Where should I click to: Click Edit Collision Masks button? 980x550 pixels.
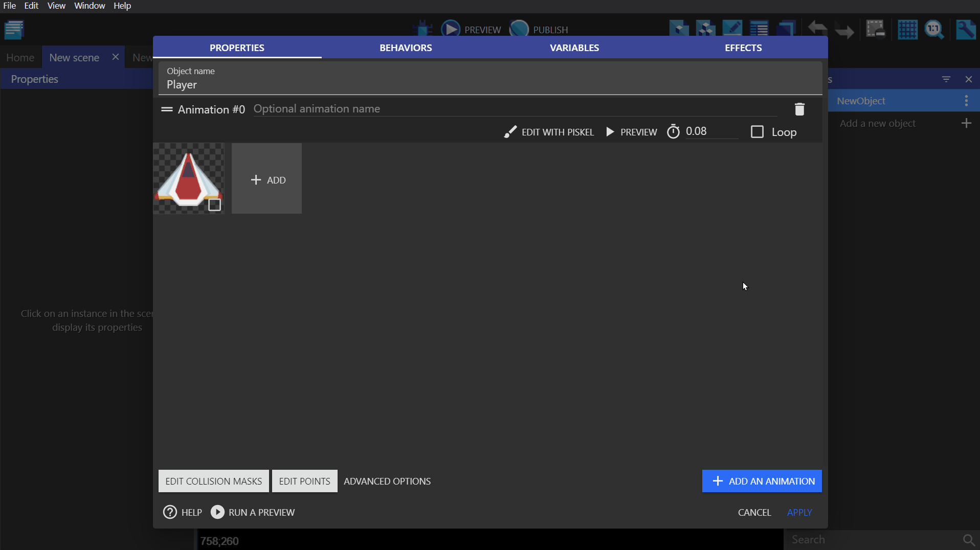coord(213,481)
